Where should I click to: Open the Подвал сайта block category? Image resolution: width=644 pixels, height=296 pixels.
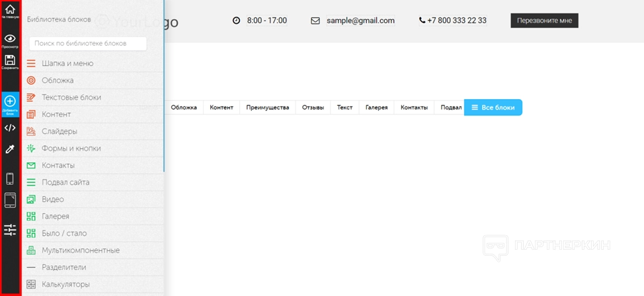coord(93,182)
